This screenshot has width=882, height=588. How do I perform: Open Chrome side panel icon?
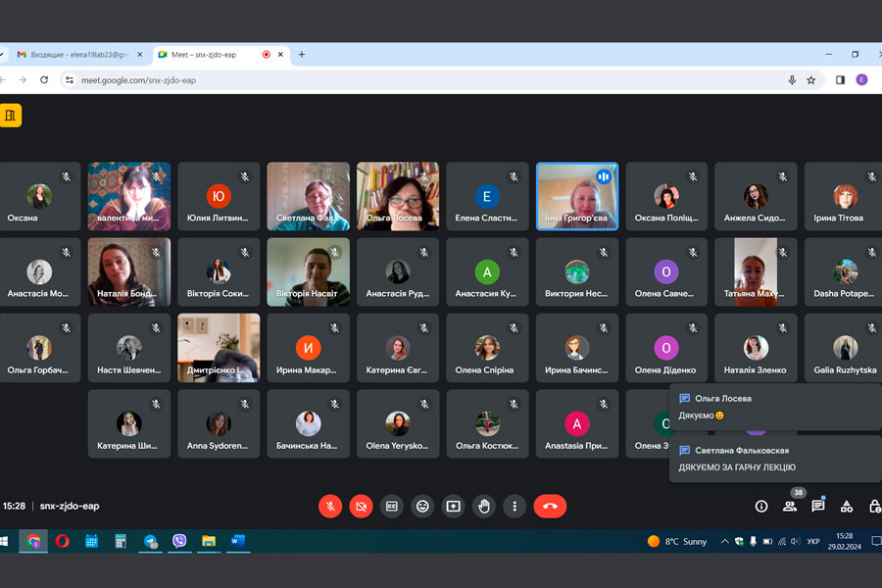point(841,80)
